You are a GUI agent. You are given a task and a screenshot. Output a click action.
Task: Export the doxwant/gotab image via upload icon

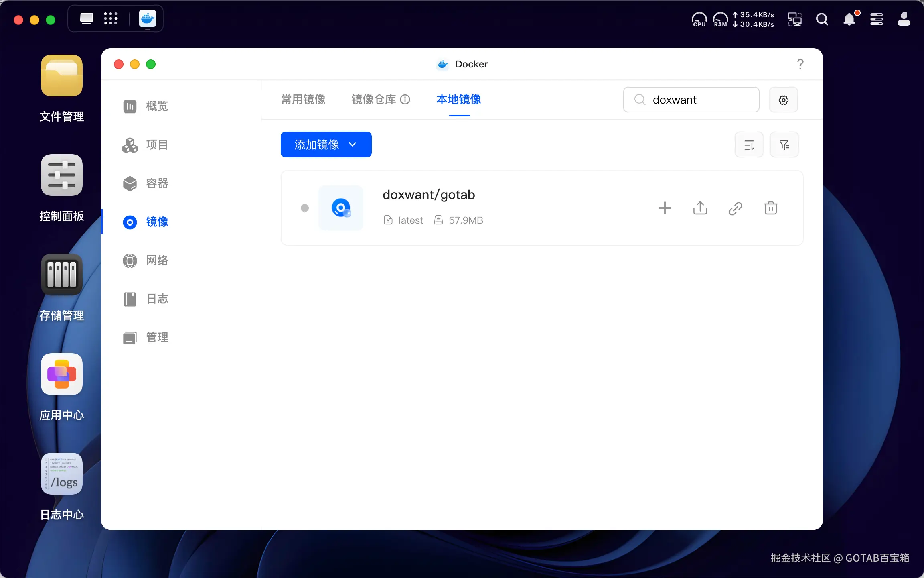click(700, 208)
